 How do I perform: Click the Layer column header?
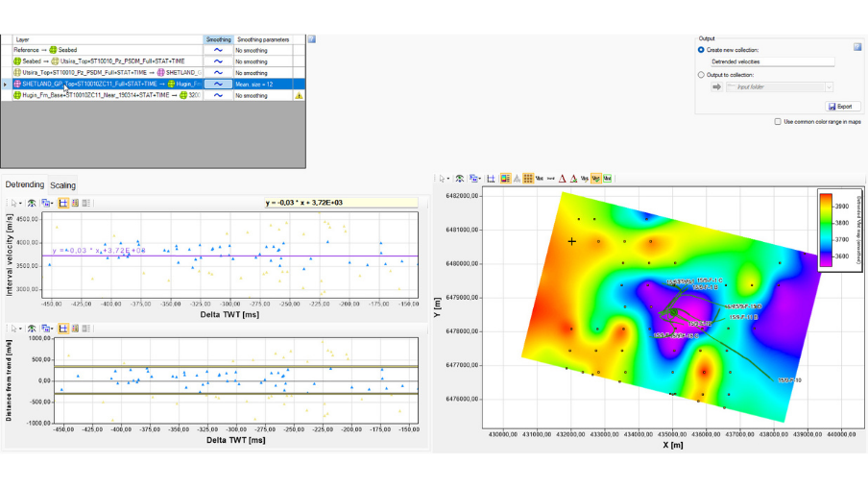click(x=108, y=39)
